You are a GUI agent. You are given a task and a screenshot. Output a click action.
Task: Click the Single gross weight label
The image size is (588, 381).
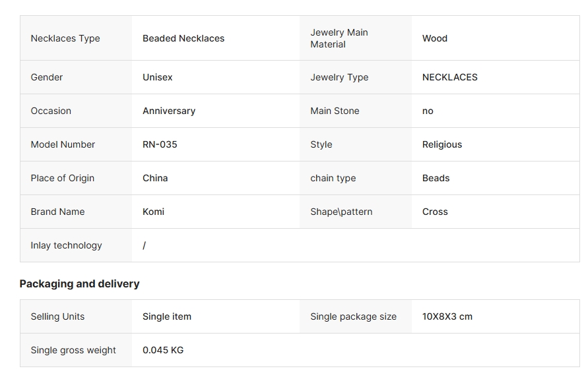[x=73, y=350]
